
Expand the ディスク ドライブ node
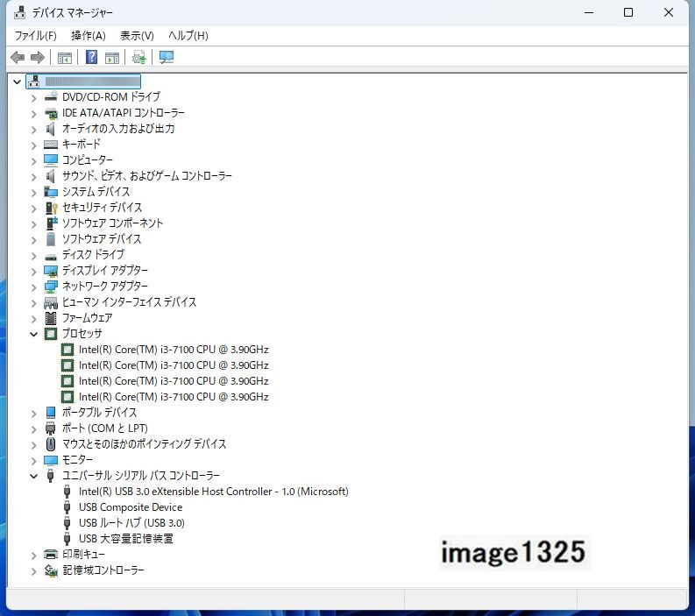(33, 255)
